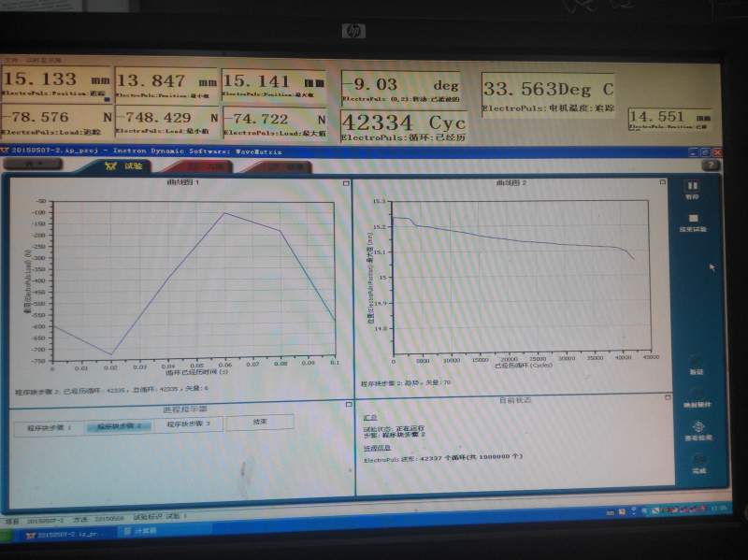The image size is (748, 560).
Task: Click the 结束 (End) step box
Action: (260, 423)
